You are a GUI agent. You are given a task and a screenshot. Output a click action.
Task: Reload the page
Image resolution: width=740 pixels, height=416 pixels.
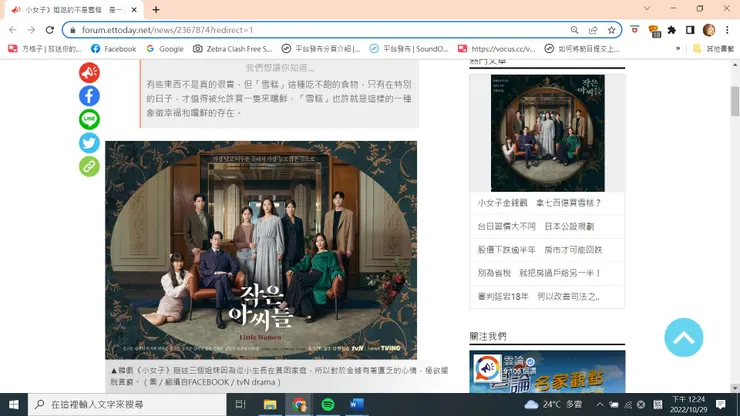pyautogui.click(x=50, y=30)
